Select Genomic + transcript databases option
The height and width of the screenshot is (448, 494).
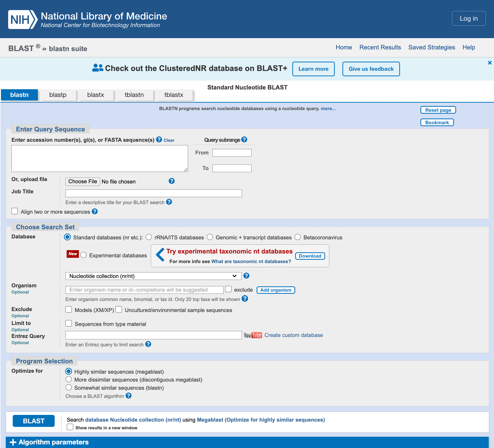coord(210,237)
